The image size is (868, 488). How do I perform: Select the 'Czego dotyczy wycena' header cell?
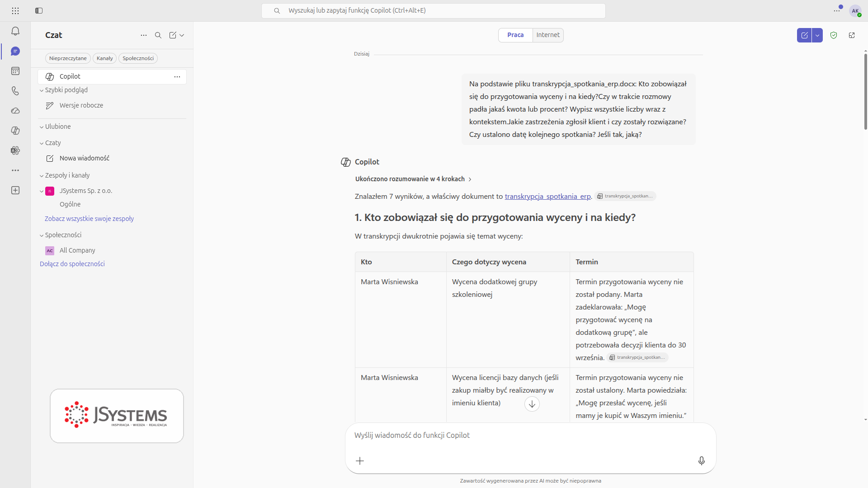tap(508, 262)
